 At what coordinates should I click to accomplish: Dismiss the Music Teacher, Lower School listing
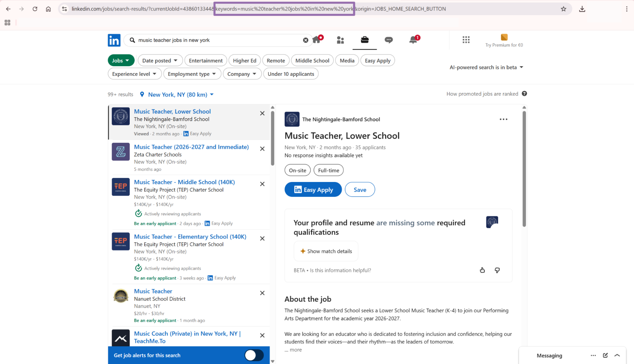(x=262, y=113)
